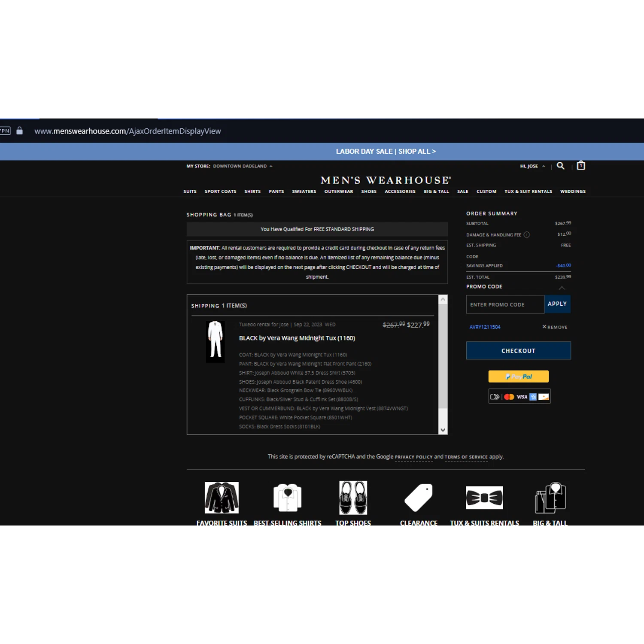Image resolution: width=644 pixels, height=644 pixels.
Task: Click the Checkout button
Action: click(518, 351)
